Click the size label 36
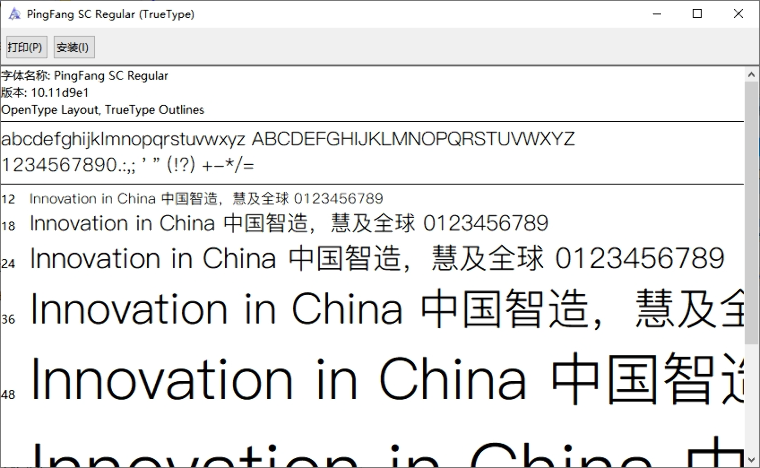 8,319
